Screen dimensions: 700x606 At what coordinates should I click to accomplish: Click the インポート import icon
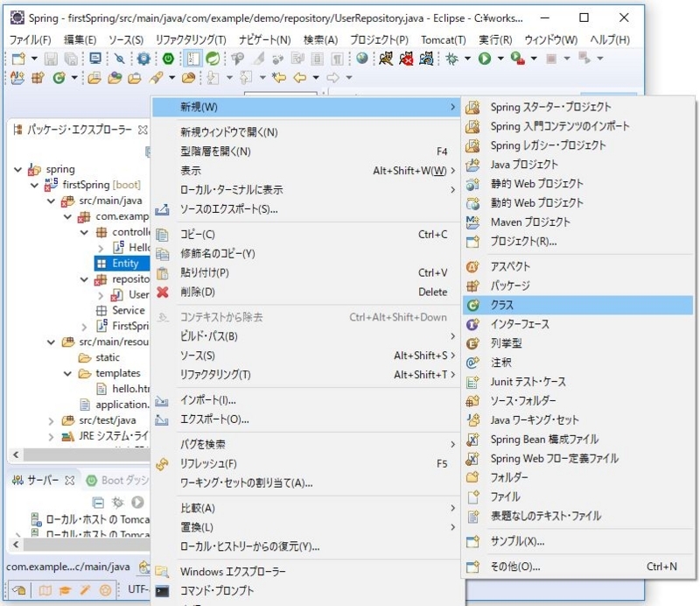point(162,400)
